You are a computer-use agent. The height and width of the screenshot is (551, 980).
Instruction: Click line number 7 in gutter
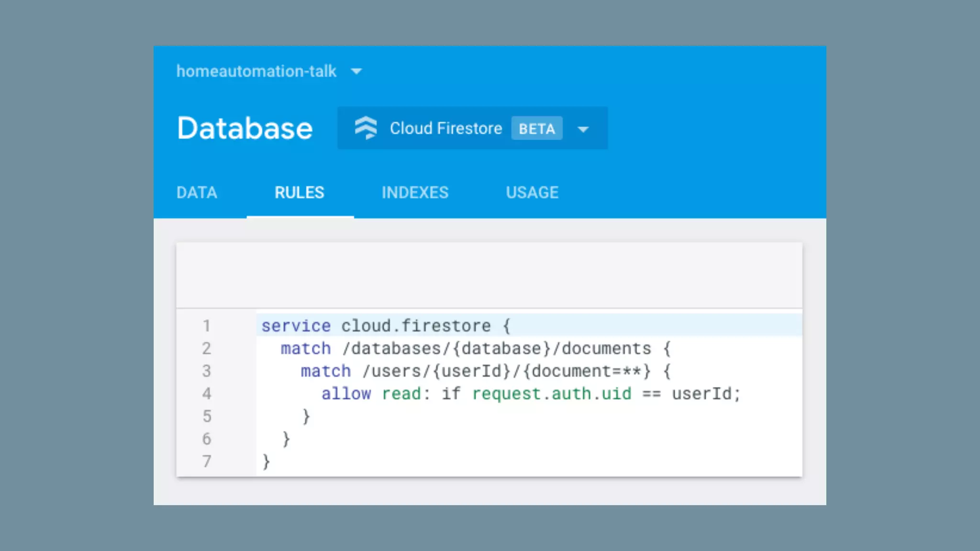[x=206, y=462]
